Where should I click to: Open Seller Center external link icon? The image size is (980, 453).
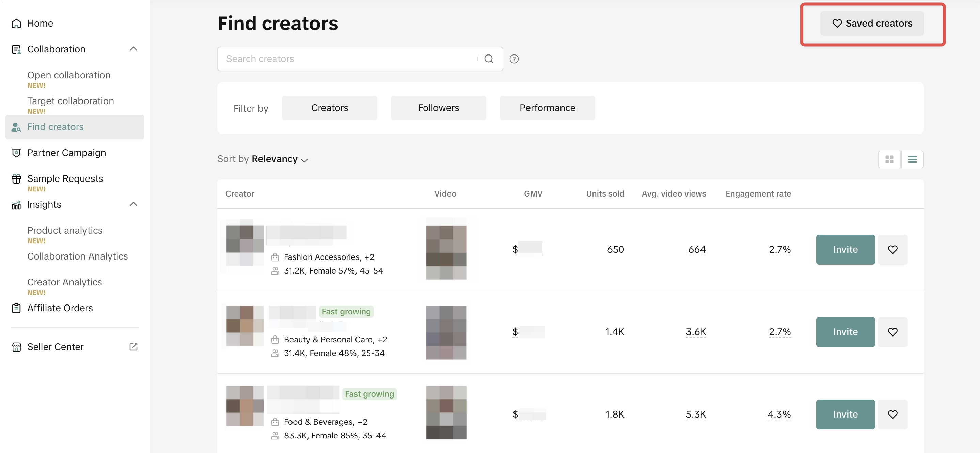pos(133,346)
